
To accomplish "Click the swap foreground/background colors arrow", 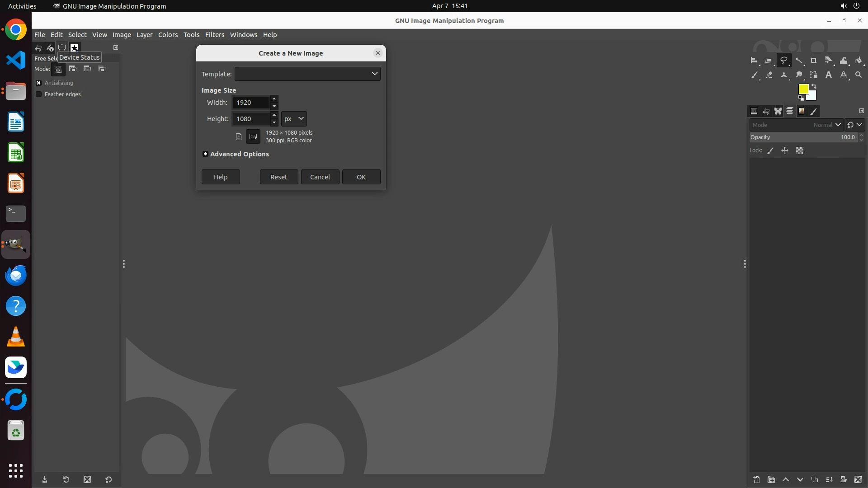I will pyautogui.click(x=814, y=86).
